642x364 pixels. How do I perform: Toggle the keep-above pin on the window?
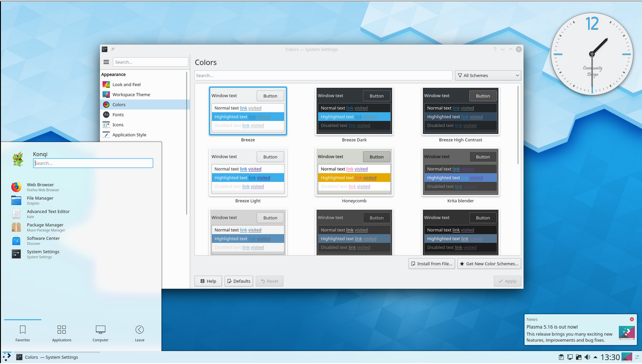click(x=112, y=49)
